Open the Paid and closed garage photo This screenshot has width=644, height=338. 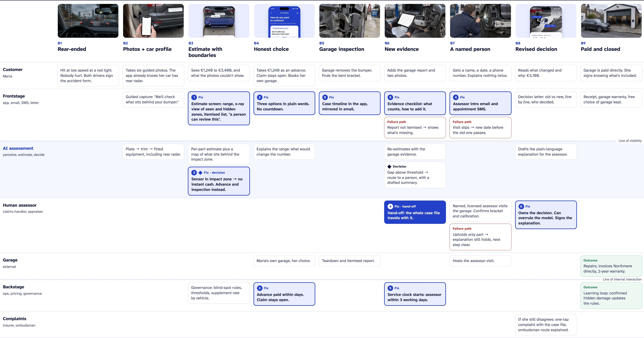point(611,21)
